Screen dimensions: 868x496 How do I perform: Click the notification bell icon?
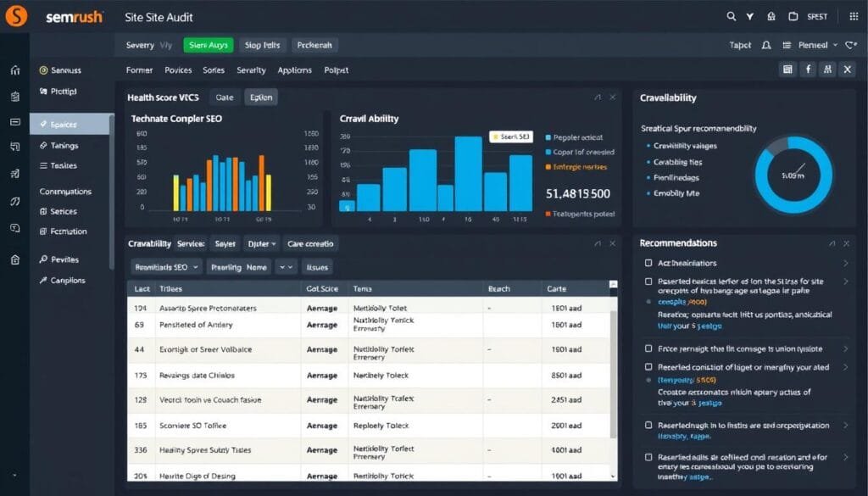[x=767, y=45]
